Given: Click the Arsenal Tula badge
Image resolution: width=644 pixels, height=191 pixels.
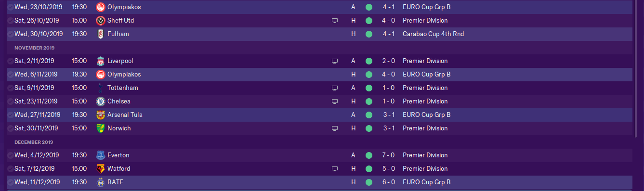Looking at the screenshot, I should (100, 115).
